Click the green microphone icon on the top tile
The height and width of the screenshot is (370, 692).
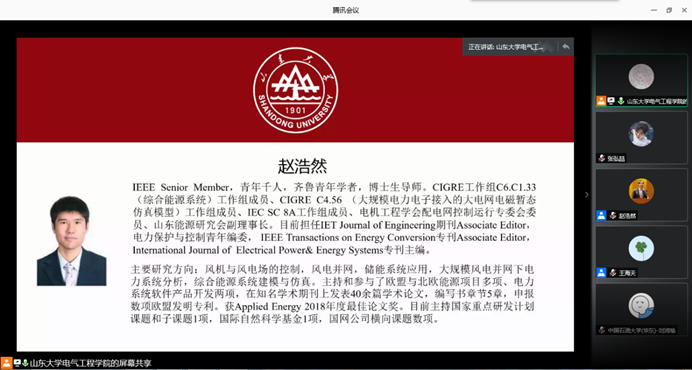tap(621, 101)
